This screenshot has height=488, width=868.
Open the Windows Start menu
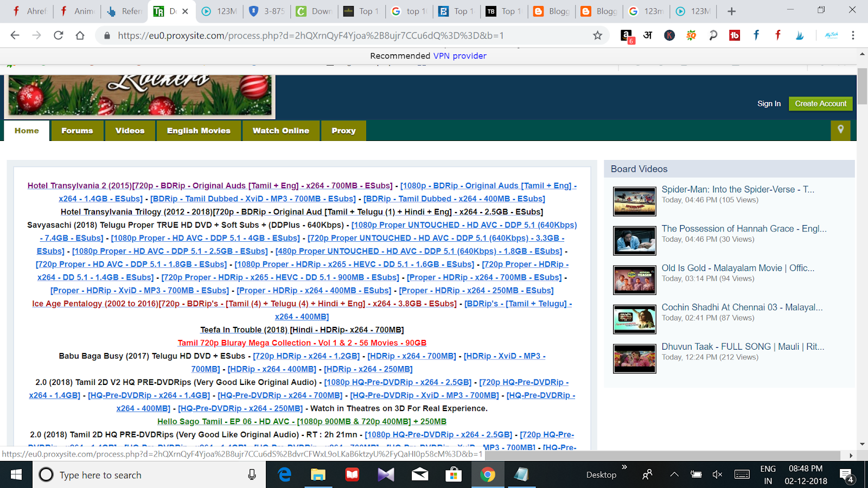click(x=16, y=475)
